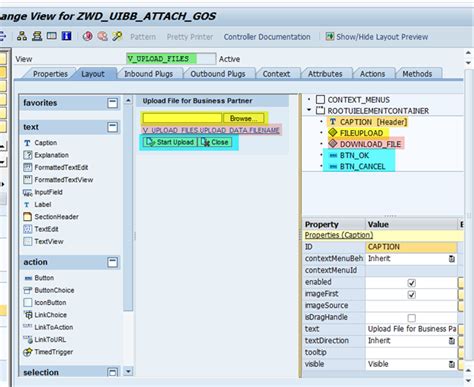Open the V_UPLOAD_FILES.UPLOAD_DATA.FILENAME link
This screenshot has width=474, height=387.
tap(211, 130)
